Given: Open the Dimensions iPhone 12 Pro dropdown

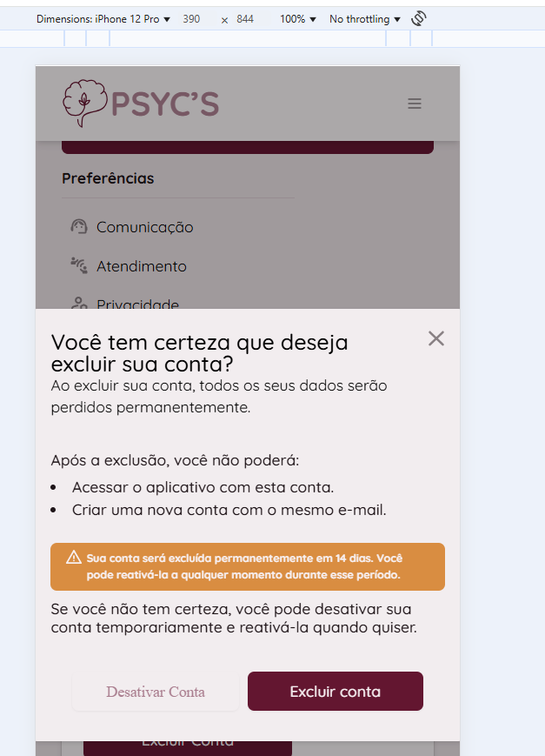Looking at the screenshot, I should coord(103,19).
